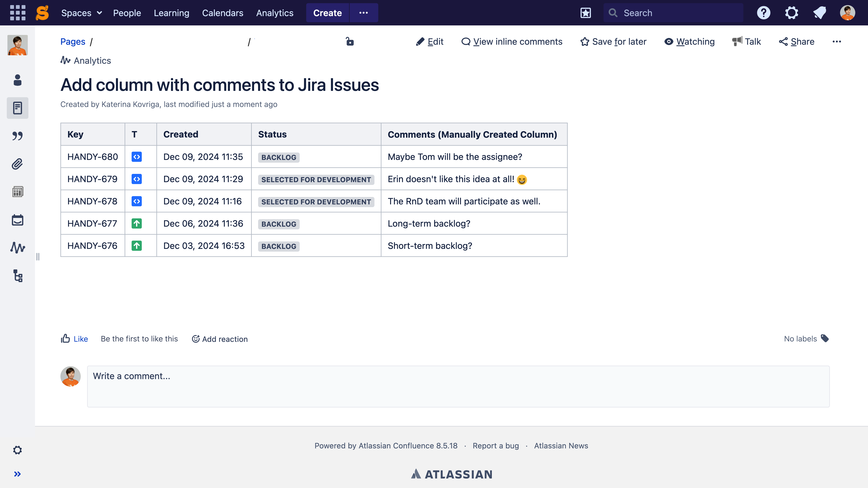Click the blue issue type icon for HANDY-680
868x488 pixels.
pyautogui.click(x=136, y=157)
